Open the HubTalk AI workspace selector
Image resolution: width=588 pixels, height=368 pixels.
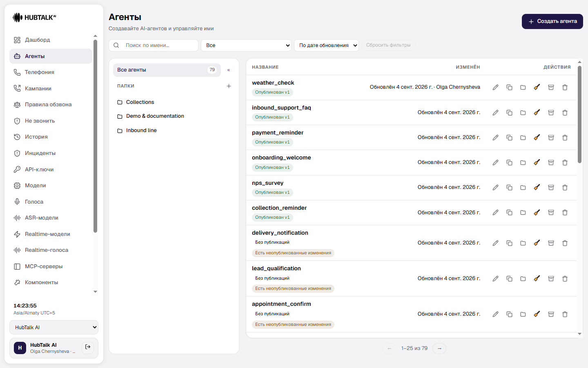click(x=54, y=327)
